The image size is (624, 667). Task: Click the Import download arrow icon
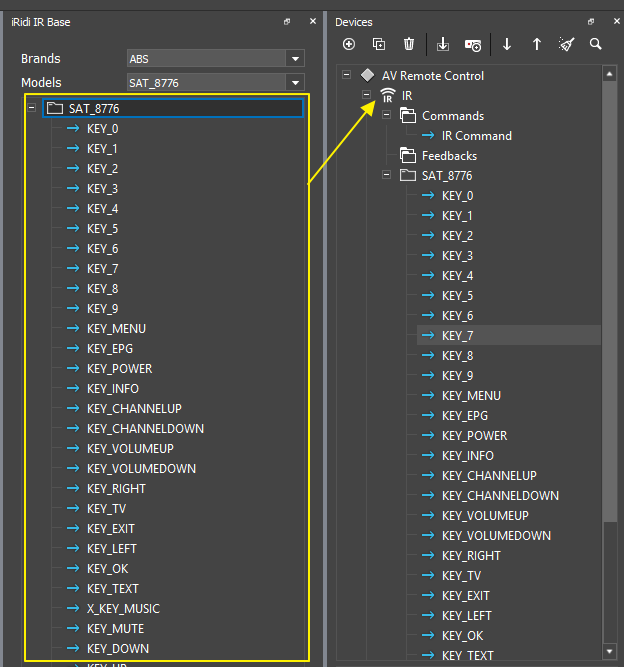coord(443,44)
